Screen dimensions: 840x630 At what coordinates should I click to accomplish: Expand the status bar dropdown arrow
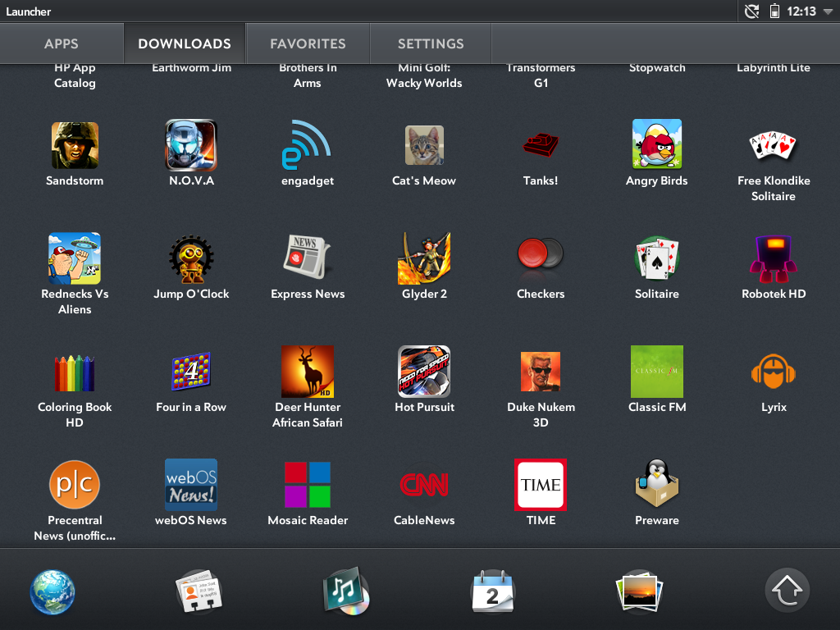pyautogui.click(x=828, y=11)
